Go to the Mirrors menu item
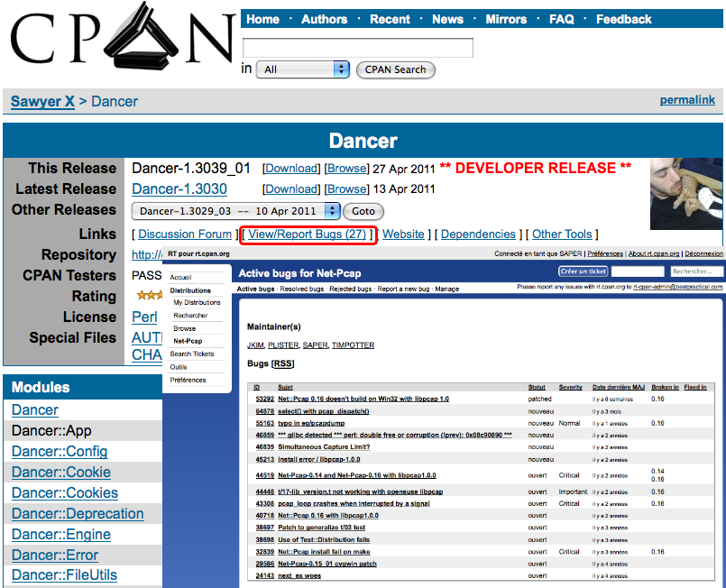726x588 pixels. 506,19
